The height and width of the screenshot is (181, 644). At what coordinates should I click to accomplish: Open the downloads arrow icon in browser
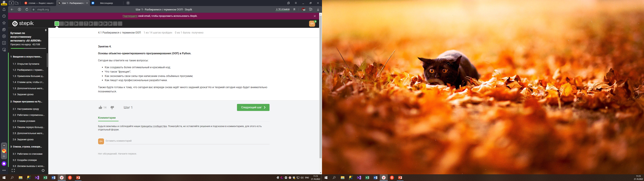[318, 10]
